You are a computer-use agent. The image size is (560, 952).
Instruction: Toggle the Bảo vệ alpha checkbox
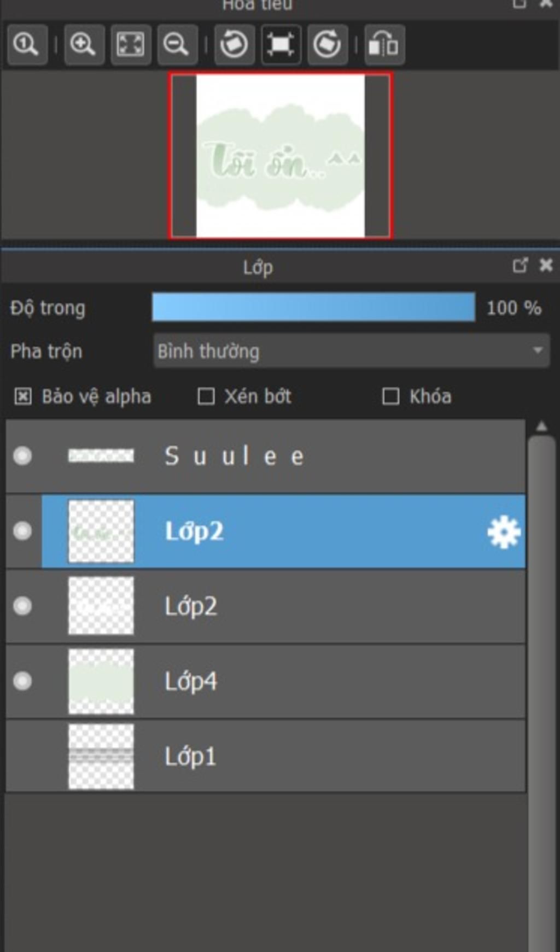22,396
